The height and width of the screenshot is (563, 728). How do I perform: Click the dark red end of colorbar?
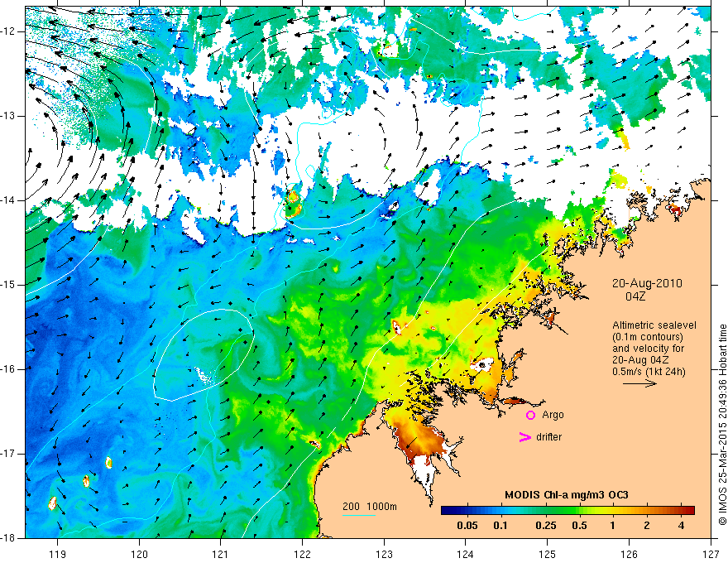point(690,511)
